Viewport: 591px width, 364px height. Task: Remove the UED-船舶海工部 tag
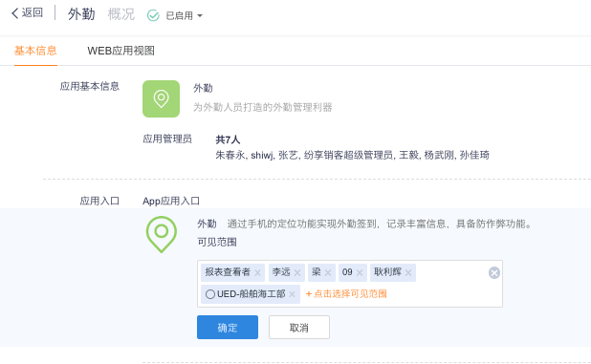[x=292, y=294]
